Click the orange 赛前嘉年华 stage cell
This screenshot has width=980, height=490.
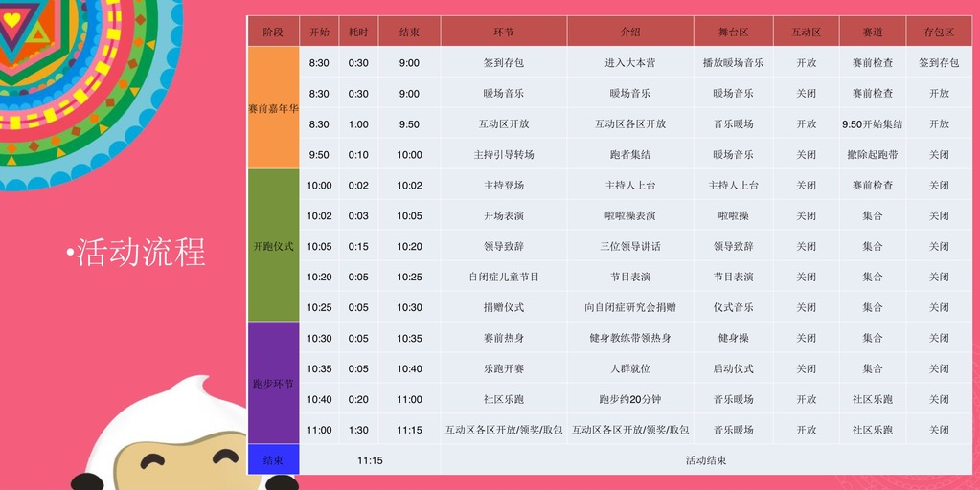point(273,108)
